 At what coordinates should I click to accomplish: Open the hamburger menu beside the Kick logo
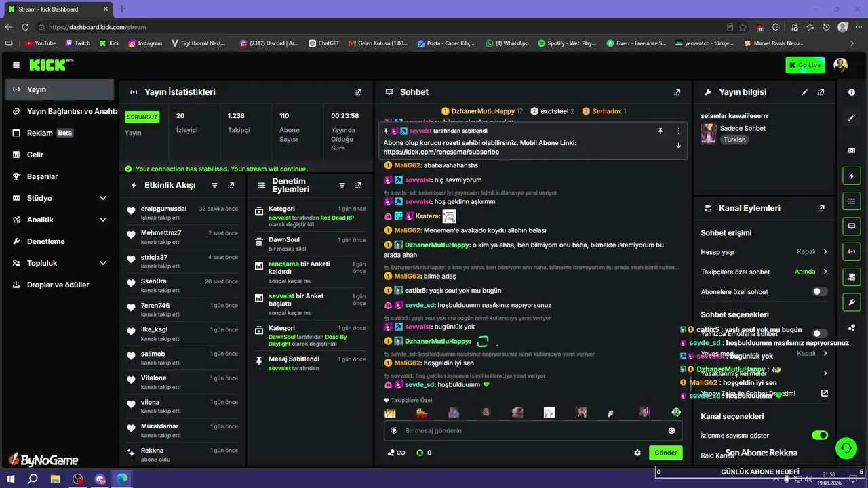pyautogui.click(x=16, y=65)
